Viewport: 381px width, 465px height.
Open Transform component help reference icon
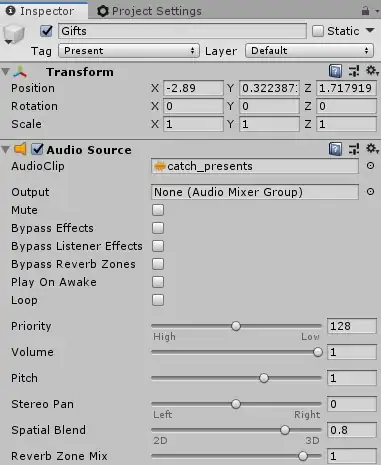pos(335,71)
